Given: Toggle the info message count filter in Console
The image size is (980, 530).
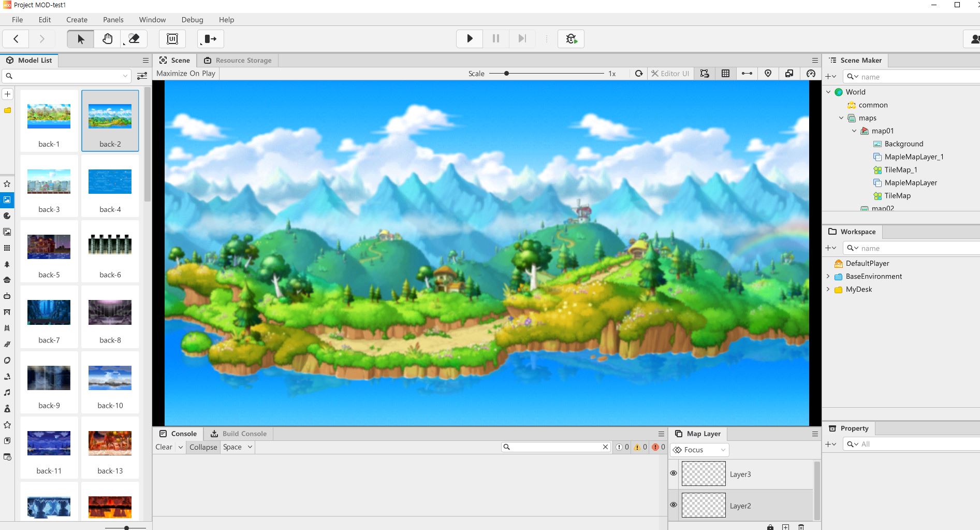Looking at the screenshot, I should point(622,447).
